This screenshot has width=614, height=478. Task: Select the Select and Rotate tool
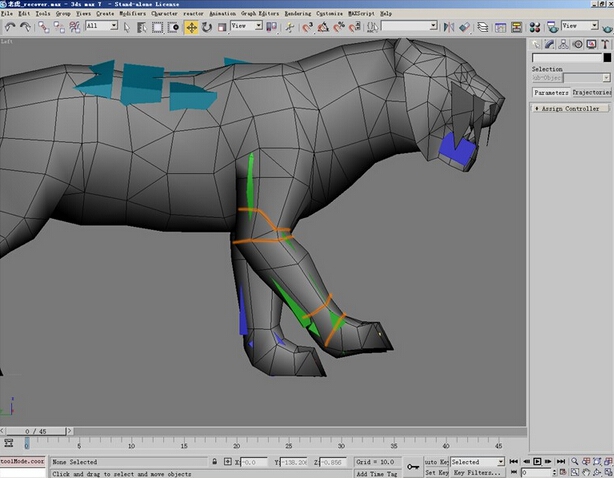pos(207,27)
